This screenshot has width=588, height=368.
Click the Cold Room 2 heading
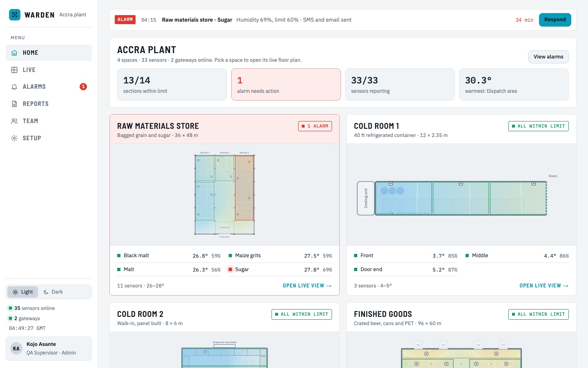tap(140, 314)
